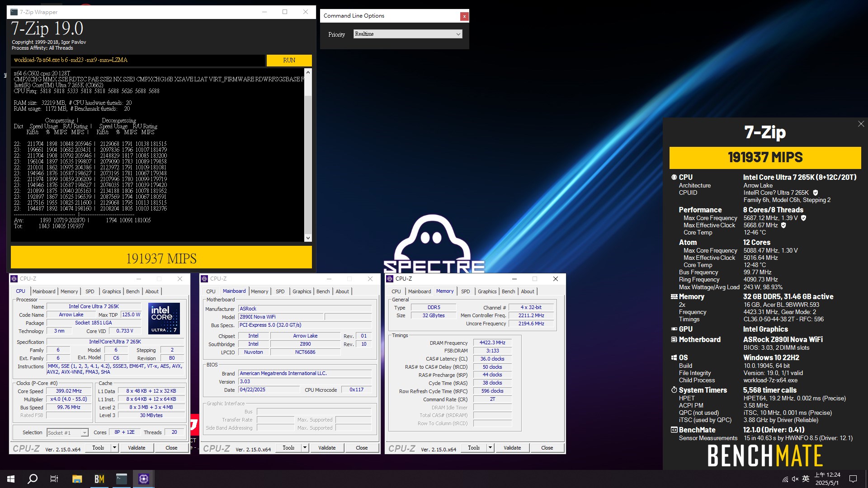Click the CAS# Latency value 36.0 clocks
Screen dimensions: 868x488
(492, 359)
